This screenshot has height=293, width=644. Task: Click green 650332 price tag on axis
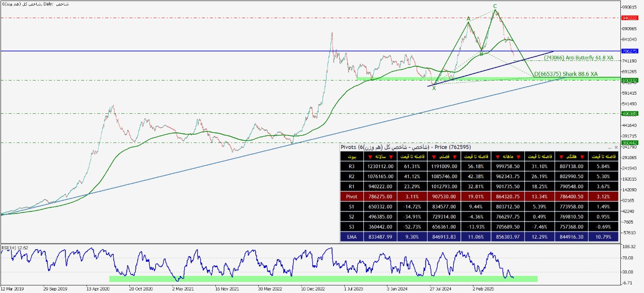click(630, 80)
